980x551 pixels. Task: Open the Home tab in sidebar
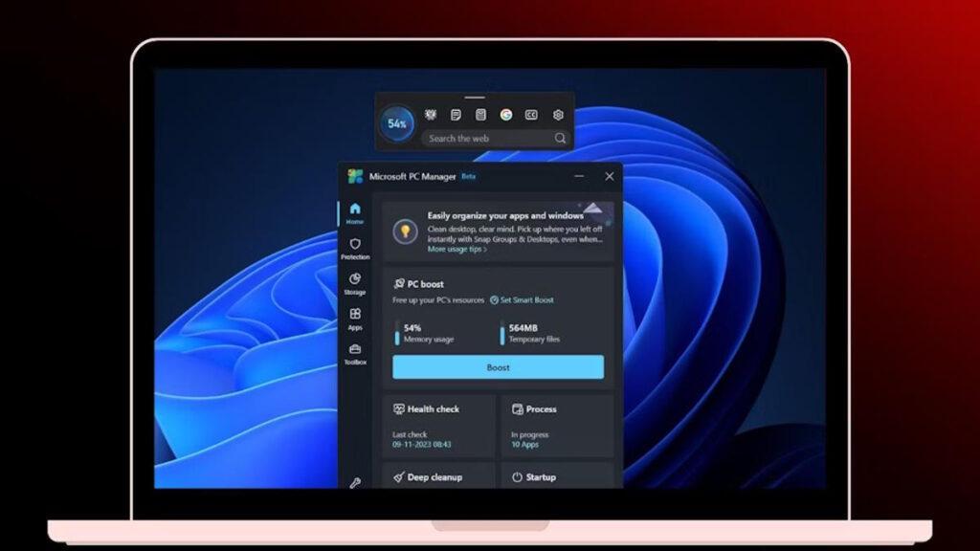coord(354,213)
